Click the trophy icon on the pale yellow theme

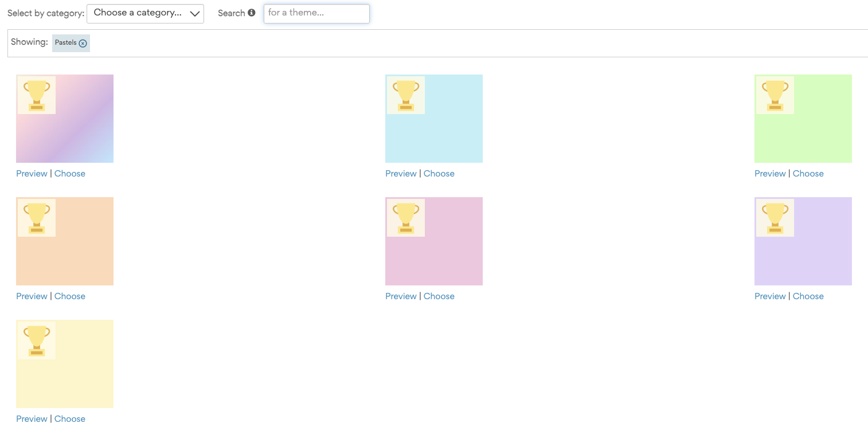(x=37, y=340)
